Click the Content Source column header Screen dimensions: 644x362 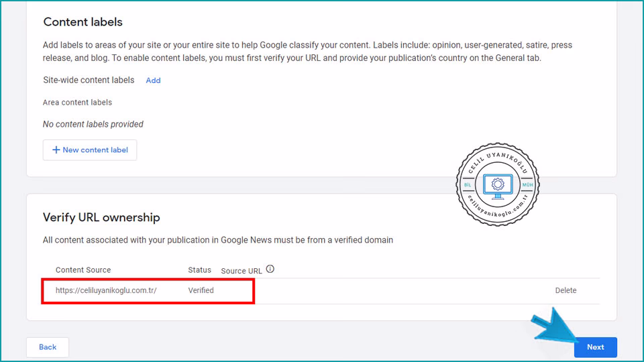83,270
